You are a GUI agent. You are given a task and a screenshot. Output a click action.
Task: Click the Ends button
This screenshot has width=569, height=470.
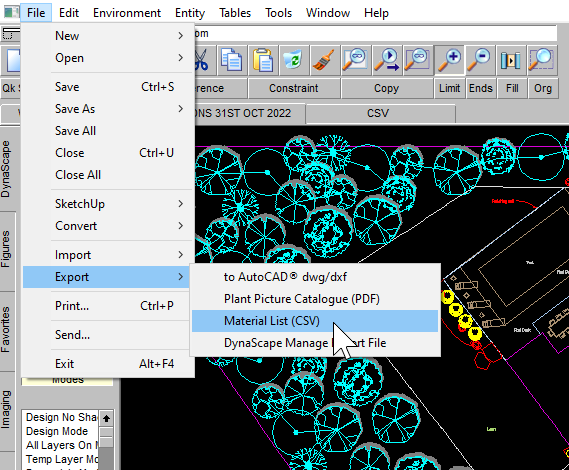[480, 88]
